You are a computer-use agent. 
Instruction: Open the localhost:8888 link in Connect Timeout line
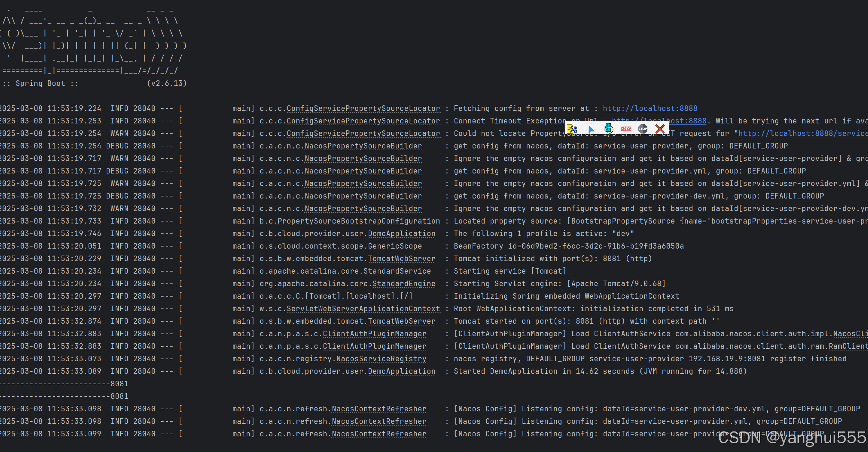click(x=688, y=121)
